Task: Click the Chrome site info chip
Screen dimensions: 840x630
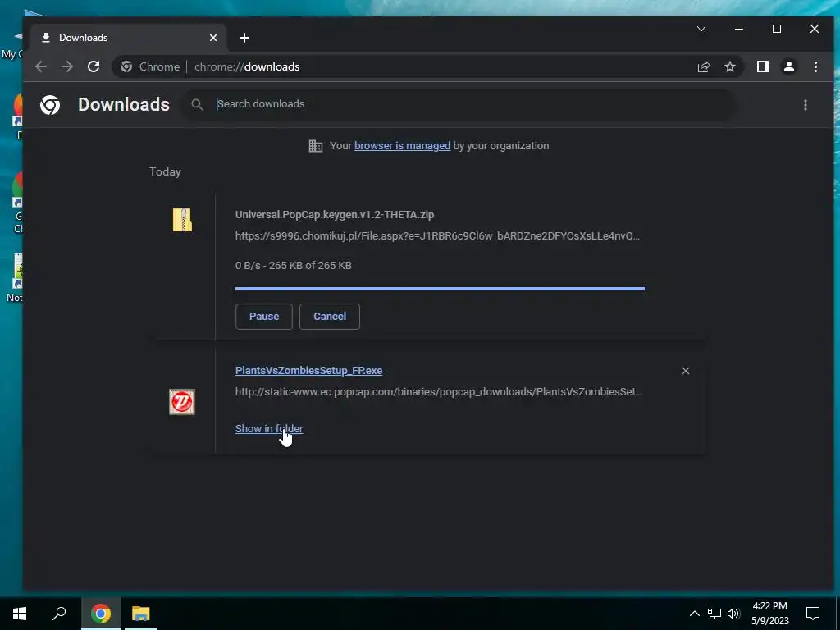Action: point(150,67)
